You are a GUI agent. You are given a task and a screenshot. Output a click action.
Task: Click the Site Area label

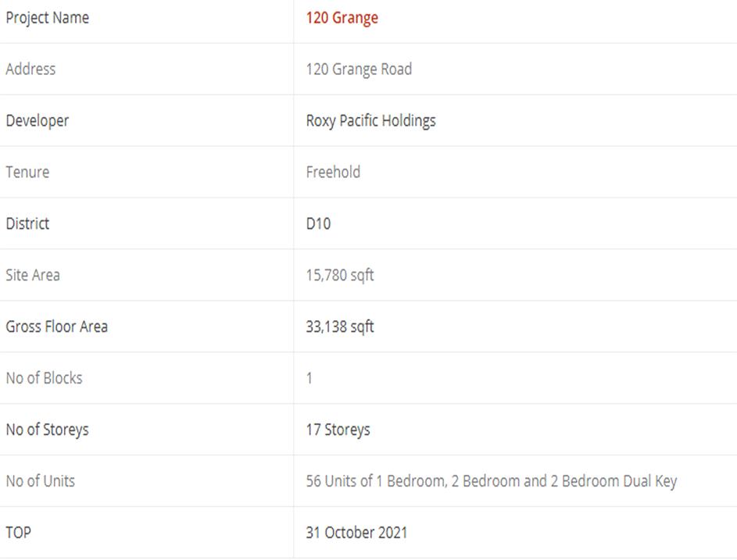[33, 276]
